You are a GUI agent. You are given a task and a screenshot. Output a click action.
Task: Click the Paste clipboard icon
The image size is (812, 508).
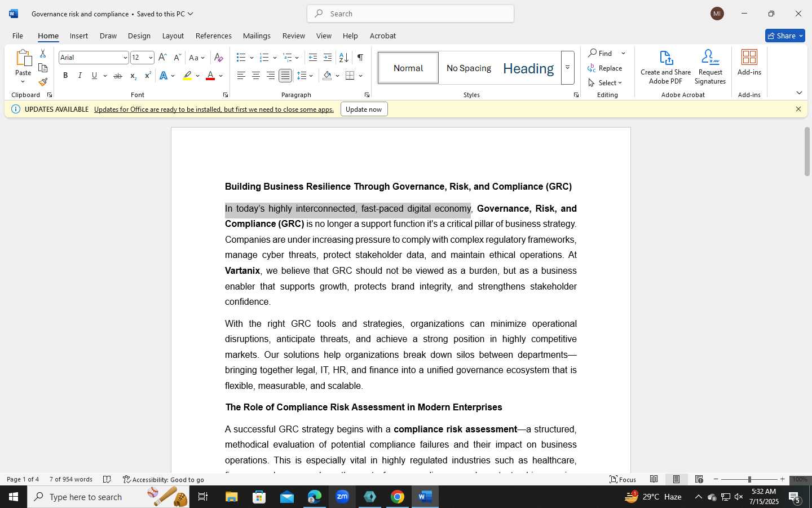(23, 58)
